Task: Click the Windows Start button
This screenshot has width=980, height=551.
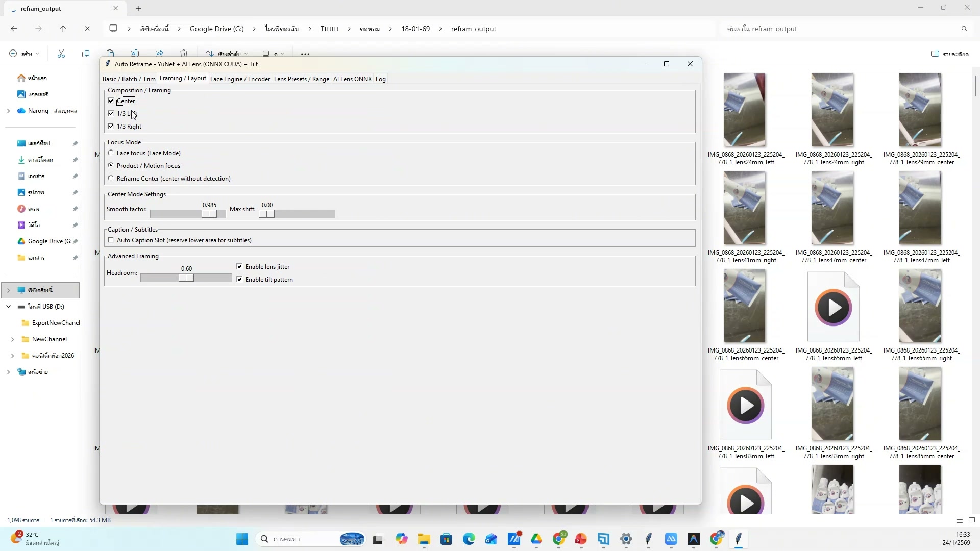Action: [x=242, y=539]
